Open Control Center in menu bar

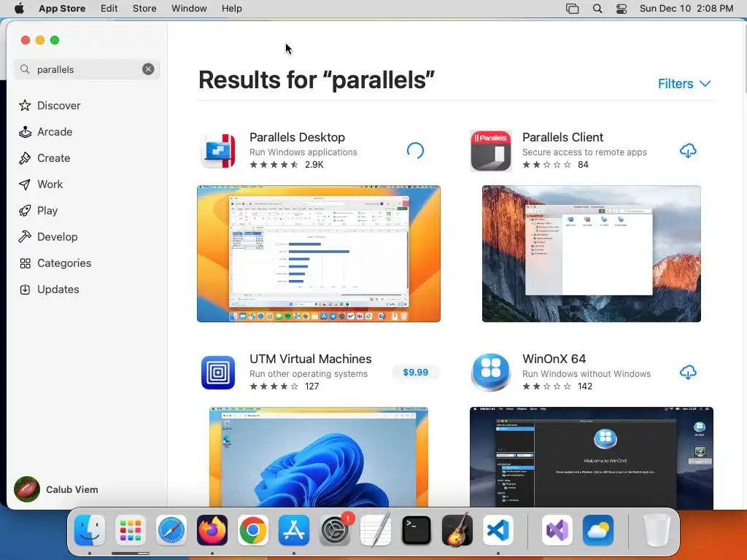tap(622, 9)
